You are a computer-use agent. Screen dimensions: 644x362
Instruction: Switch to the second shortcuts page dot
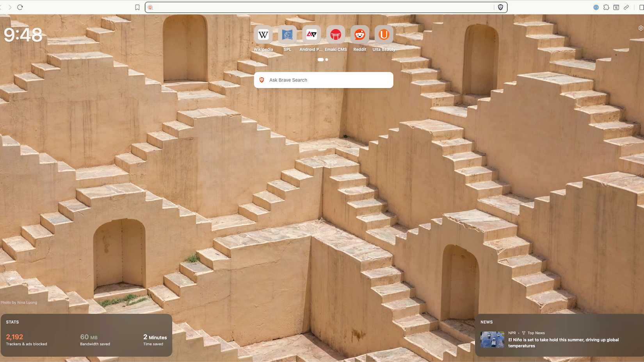[x=326, y=59]
